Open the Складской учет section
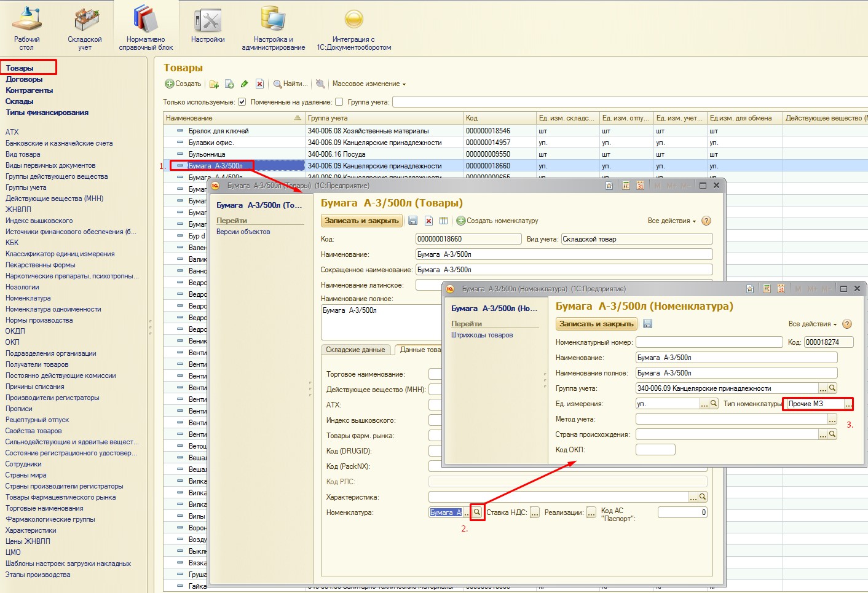Image resolution: width=868 pixels, height=593 pixels. [85, 28]
